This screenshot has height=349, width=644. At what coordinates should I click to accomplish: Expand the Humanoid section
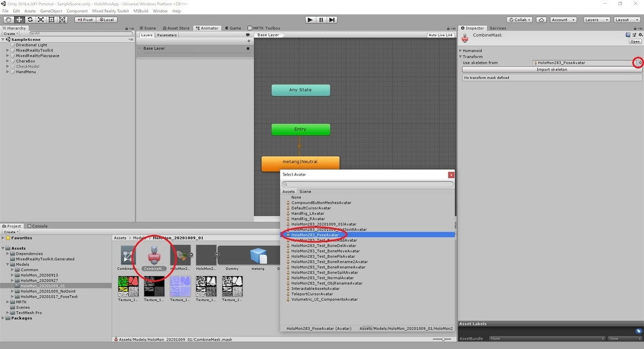coord(460,50)
